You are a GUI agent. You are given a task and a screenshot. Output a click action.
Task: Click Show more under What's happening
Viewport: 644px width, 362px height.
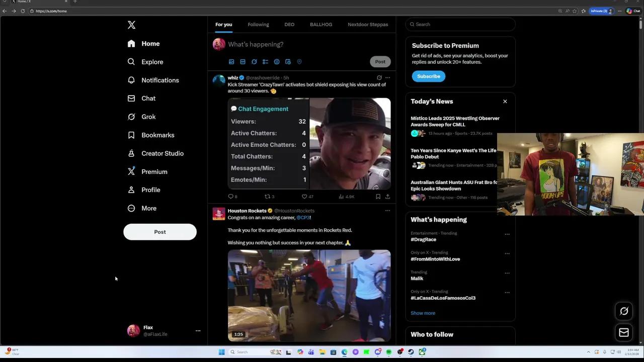point(423,313)
